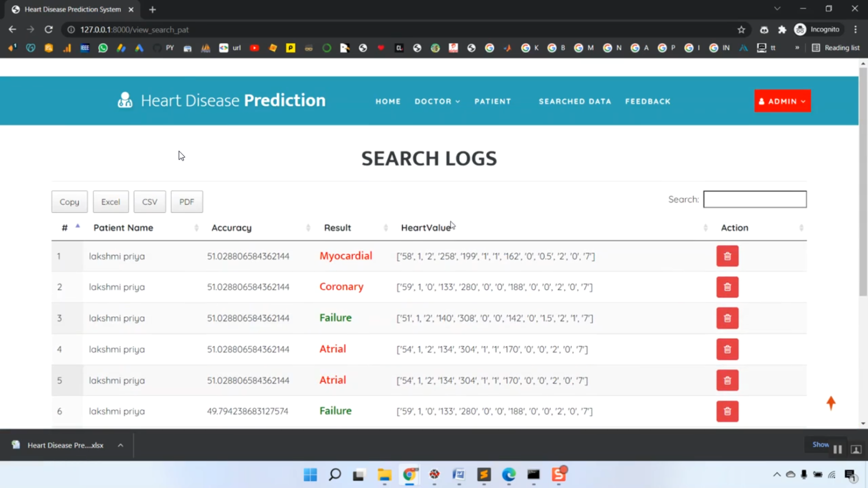This screenshot has width=868, height=488.
Task: Delete search log row number 4
Action: coord(727,349)
